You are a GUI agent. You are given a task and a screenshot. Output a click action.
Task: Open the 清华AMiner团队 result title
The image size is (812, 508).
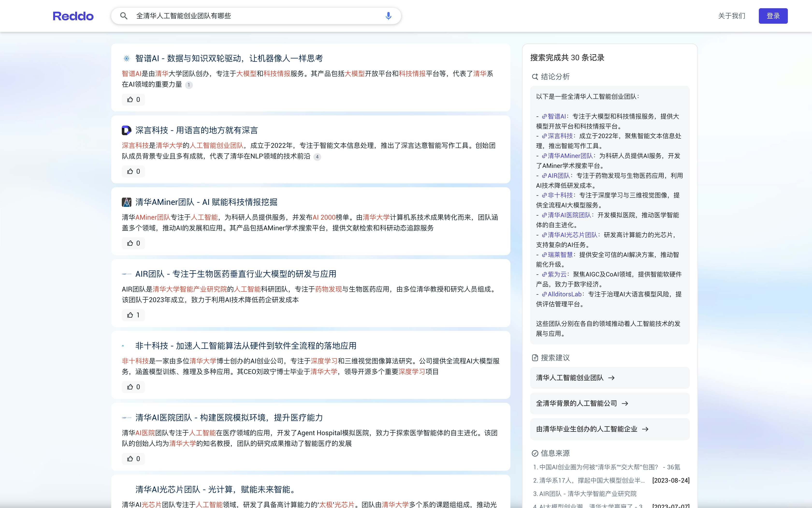click(x=206, y=202)
